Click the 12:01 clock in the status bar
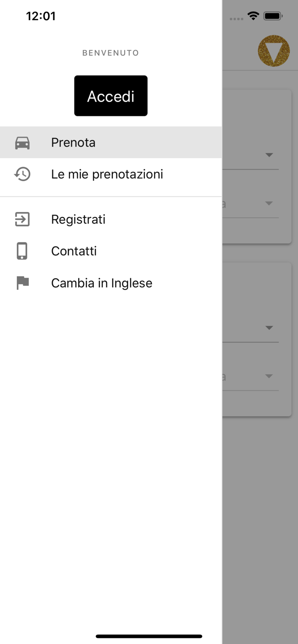 tap(41, 16)
